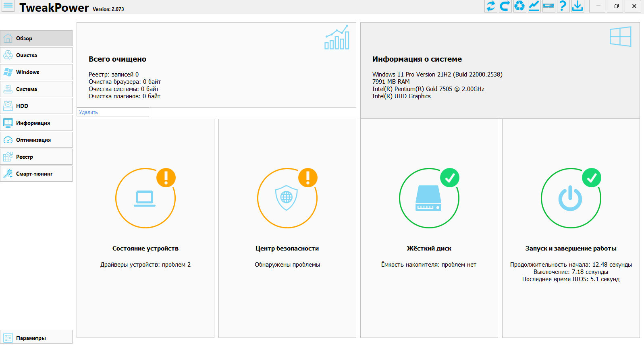Click the 7991 MB RAM line
The width and height of the screenshot is (644, 346).
click(391, 82)
